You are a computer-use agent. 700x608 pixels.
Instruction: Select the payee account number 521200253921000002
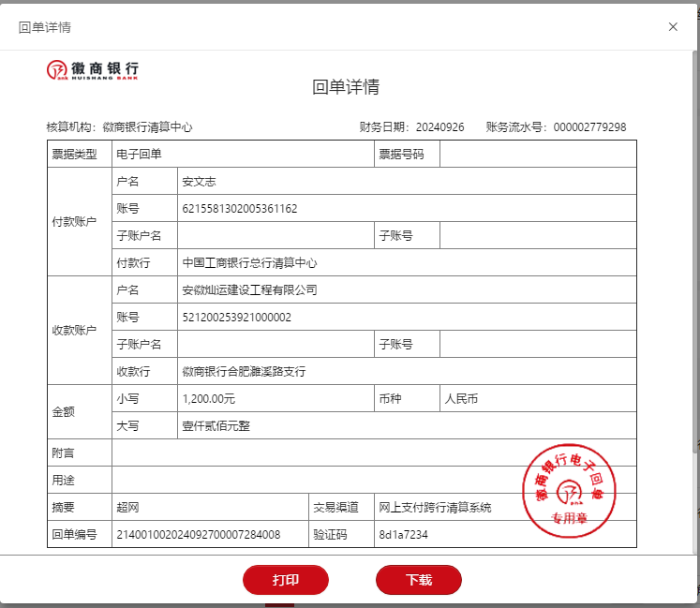(x=236, y=318)
